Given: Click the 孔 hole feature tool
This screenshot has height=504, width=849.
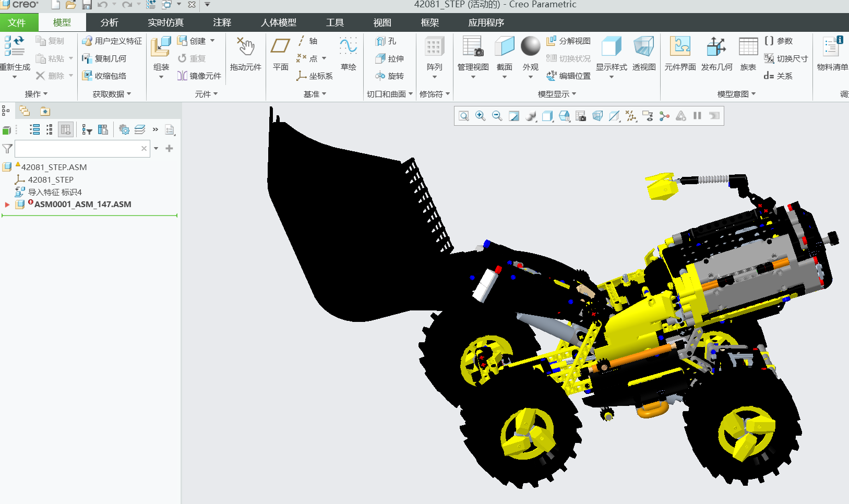Looking at the screenshot, I should (386, 41).
